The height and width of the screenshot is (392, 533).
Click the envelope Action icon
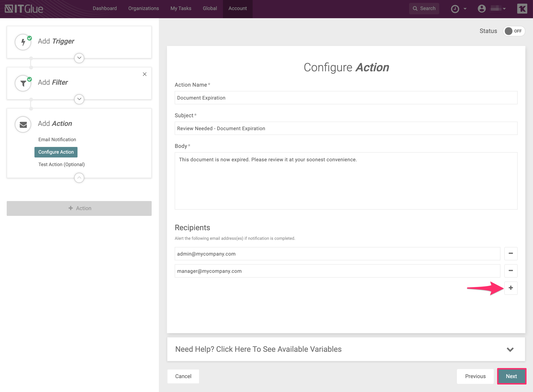tap(23, 124)
